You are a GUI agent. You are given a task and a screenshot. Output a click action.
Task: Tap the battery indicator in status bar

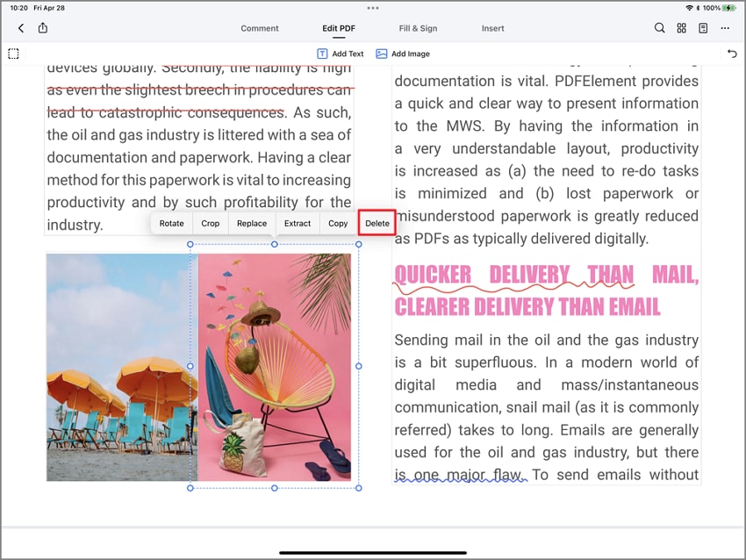click(729, 8)
